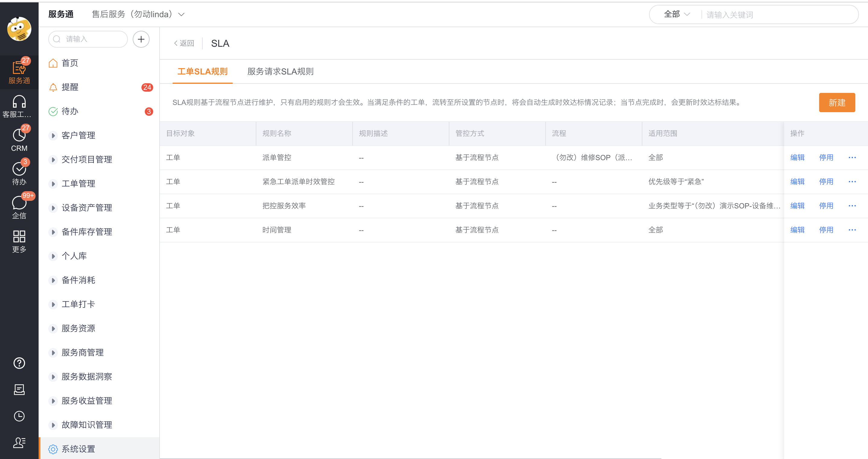Open the 服务通 app icon in left rail
This screenshot has width=868, height=459.
pos(19,72)
